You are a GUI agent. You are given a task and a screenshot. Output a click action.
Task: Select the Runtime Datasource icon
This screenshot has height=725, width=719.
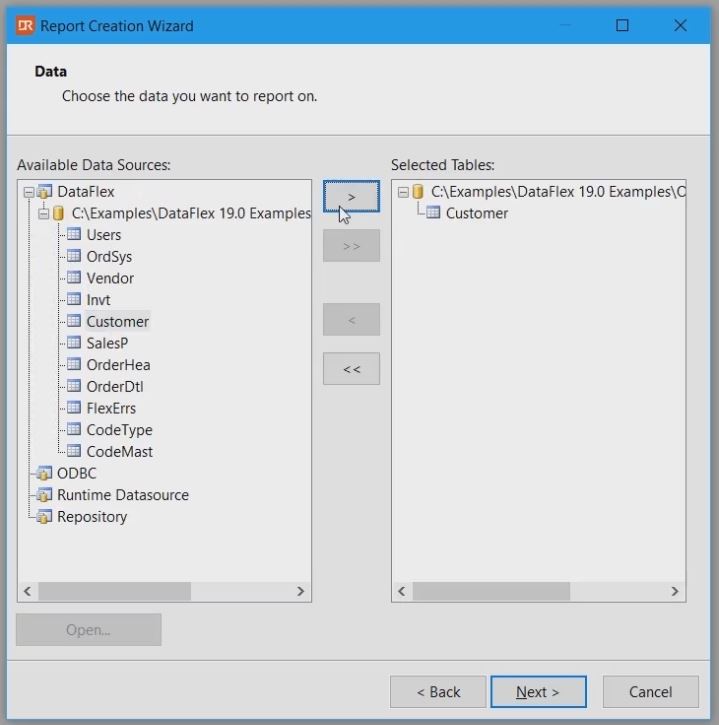click(44, 495)
